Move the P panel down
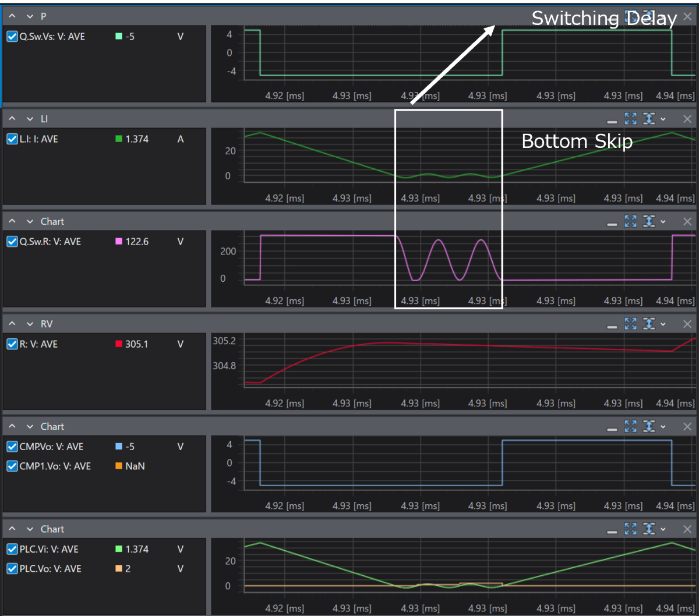 30,16
